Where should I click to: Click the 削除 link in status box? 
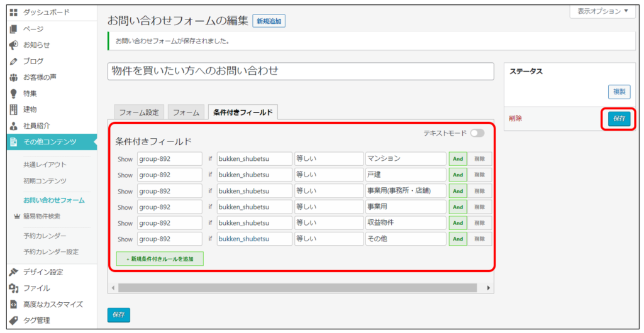point(516,118)
